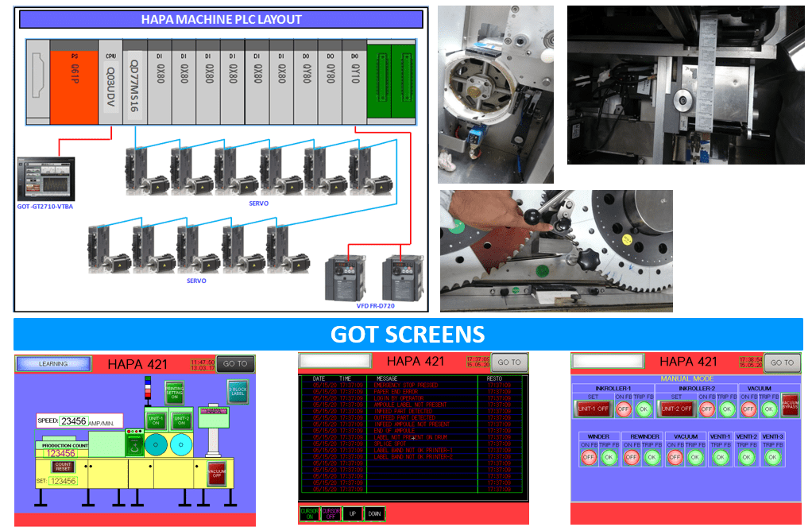The width and height of the screenshot is (812, 527).
Task: Click the UP button in alarm list
Action: pyautogui.click(x=353, y=513)
